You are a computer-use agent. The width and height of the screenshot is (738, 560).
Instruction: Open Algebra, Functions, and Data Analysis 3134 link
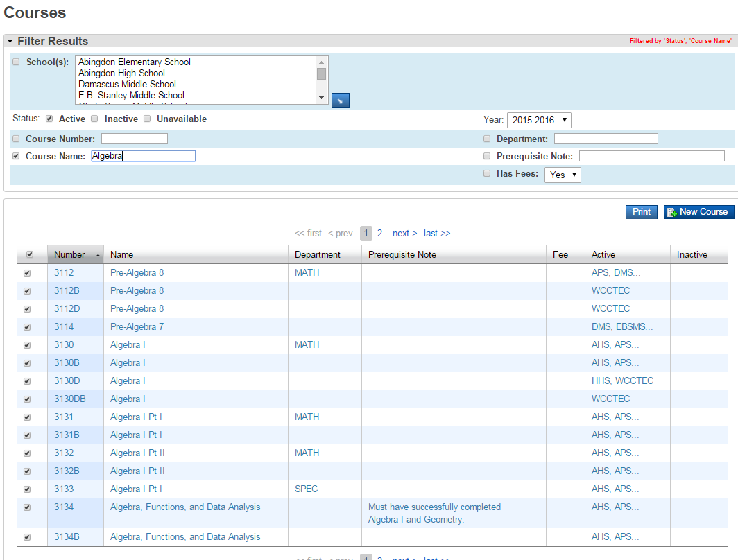(x=185, y=507)
